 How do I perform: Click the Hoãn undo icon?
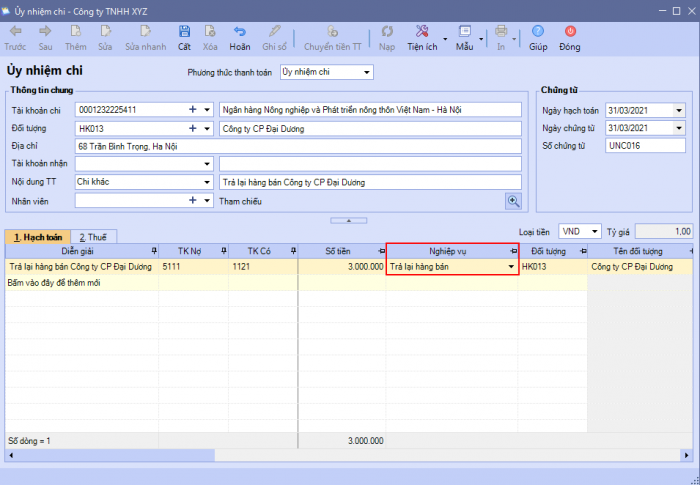click(240, 33)
